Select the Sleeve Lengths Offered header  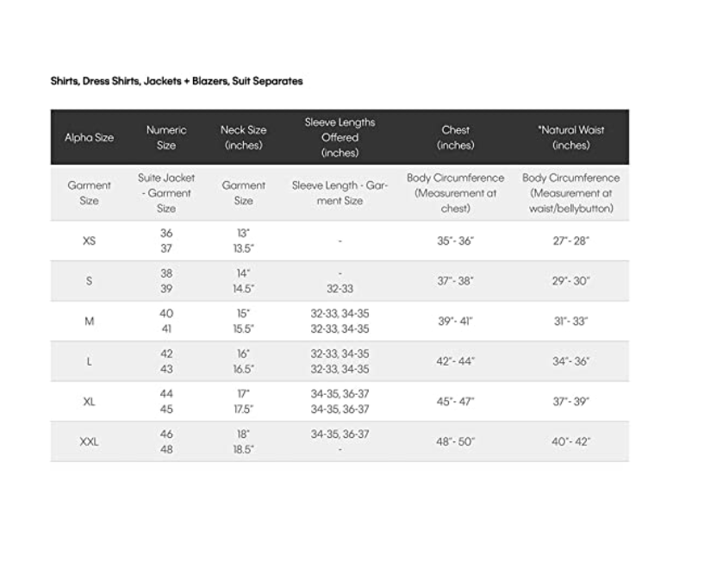click(x=340, y=137)
